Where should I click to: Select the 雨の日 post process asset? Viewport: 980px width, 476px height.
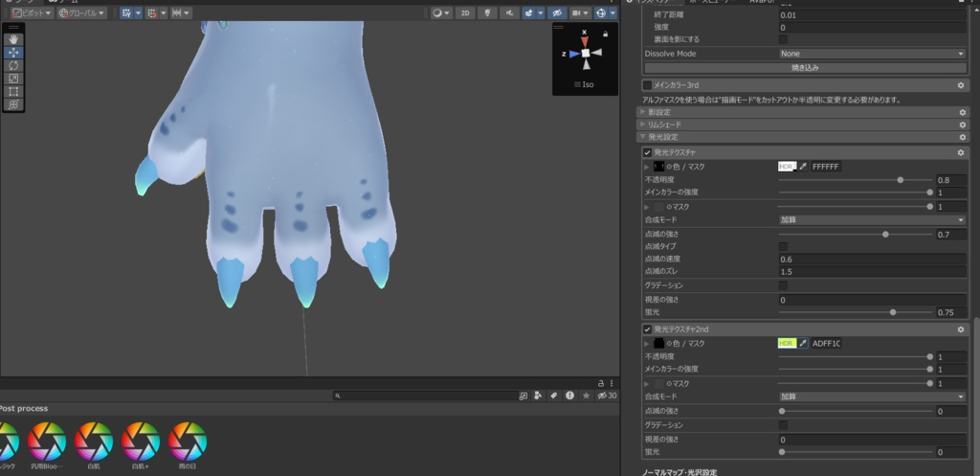[188, 445]
